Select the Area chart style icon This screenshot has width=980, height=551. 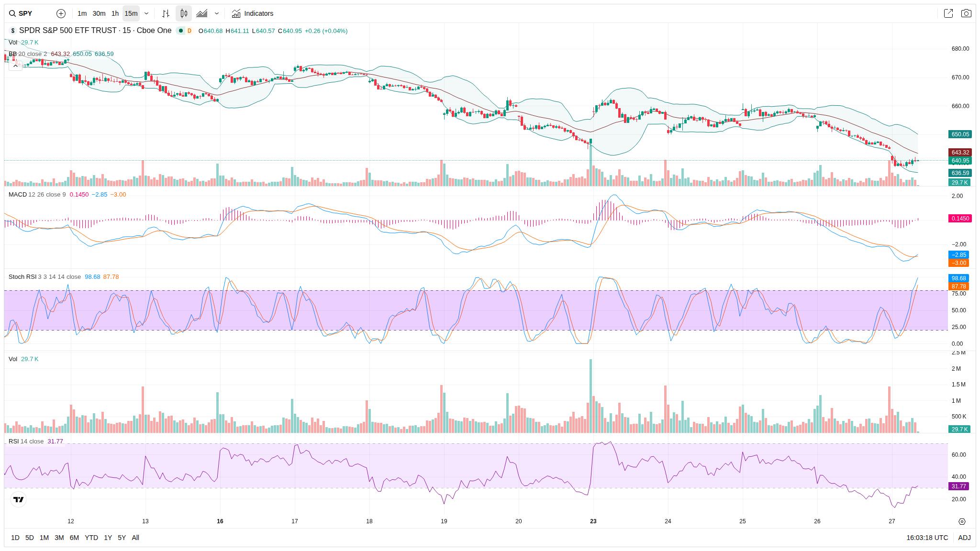tap(202, 13)
